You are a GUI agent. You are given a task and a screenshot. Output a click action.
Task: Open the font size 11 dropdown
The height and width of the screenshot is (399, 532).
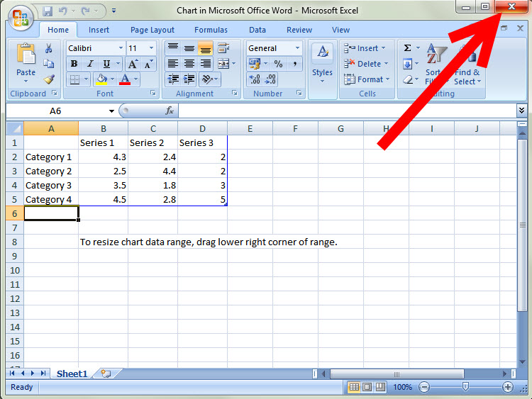[151, 48]
